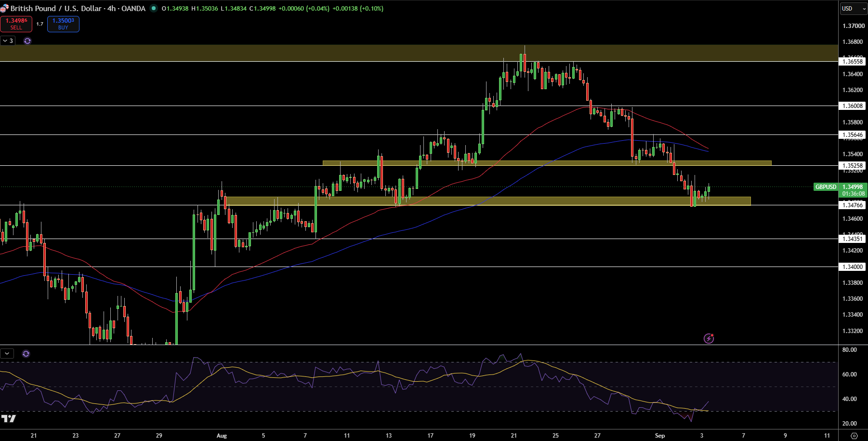Click the 1.34351 price level label
Screen dimensions: 868x441
point(853,239)
